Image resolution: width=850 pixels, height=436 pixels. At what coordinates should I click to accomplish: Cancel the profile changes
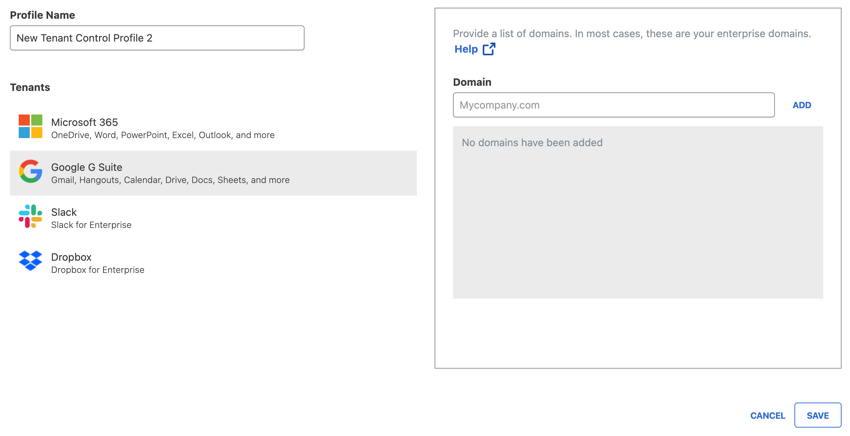click(x=768, y=415)
